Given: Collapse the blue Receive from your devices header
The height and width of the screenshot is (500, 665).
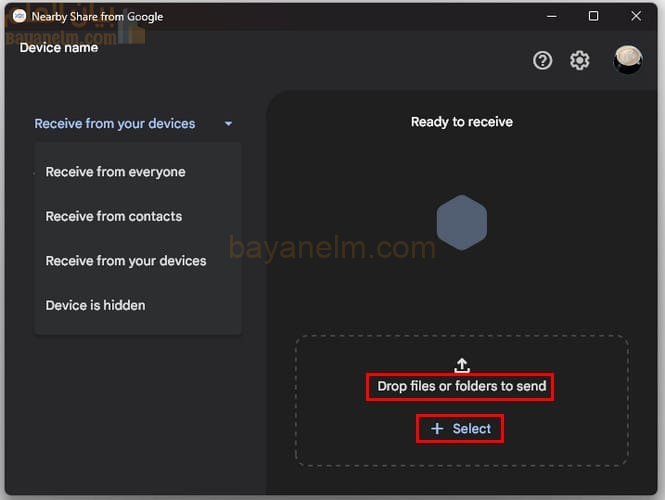Looking at the screenshot, I should 115,124.
